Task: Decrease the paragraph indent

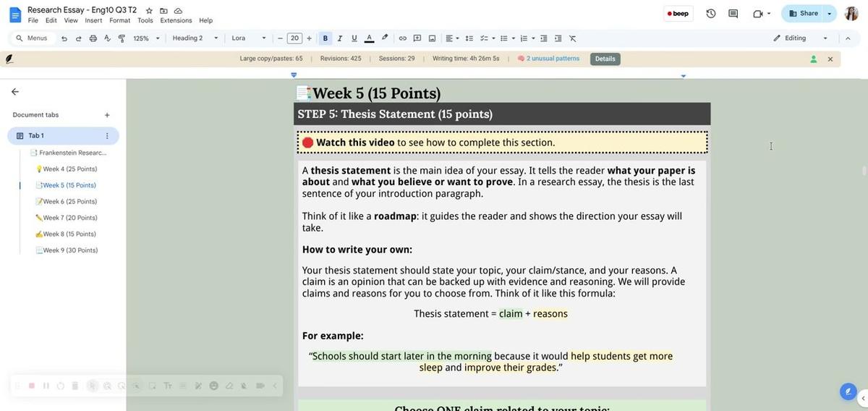Action: click(x=544, y=38)
